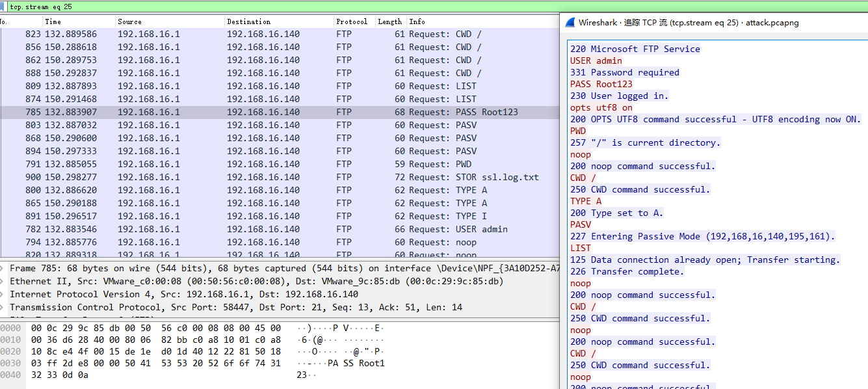Screen dimensions: 868x389
Task: Click 'opts utf8 on' stream line
Action: point(601,107)
